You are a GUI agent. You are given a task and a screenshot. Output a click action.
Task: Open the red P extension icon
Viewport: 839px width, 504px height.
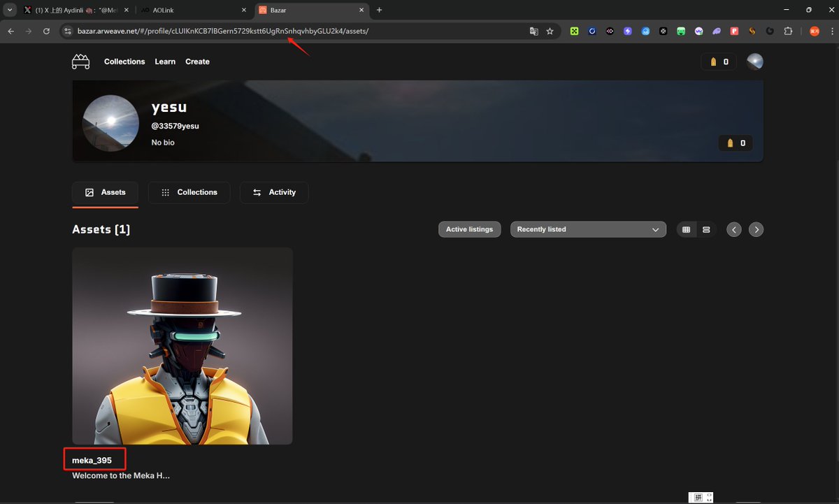pos(735,31)
